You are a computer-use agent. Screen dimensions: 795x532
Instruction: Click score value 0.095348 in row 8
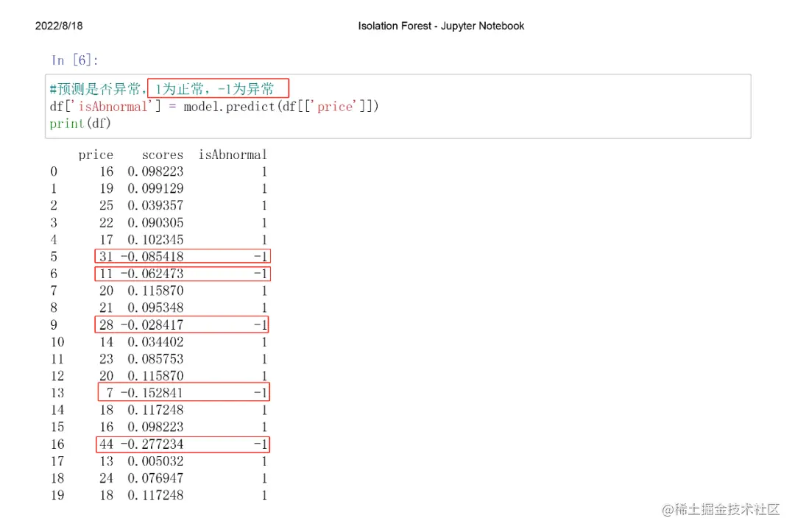[x=155, y=308]
